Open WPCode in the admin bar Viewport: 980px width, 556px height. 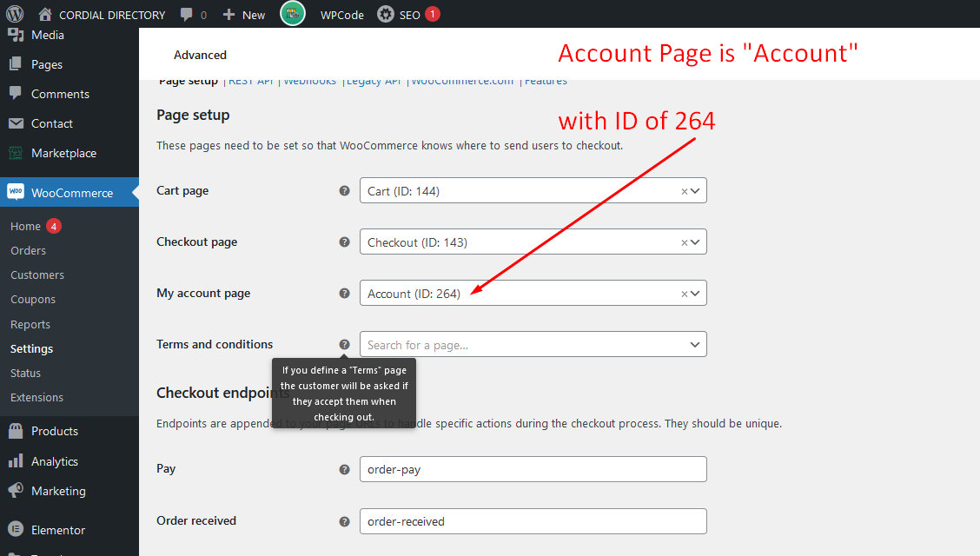342,15
